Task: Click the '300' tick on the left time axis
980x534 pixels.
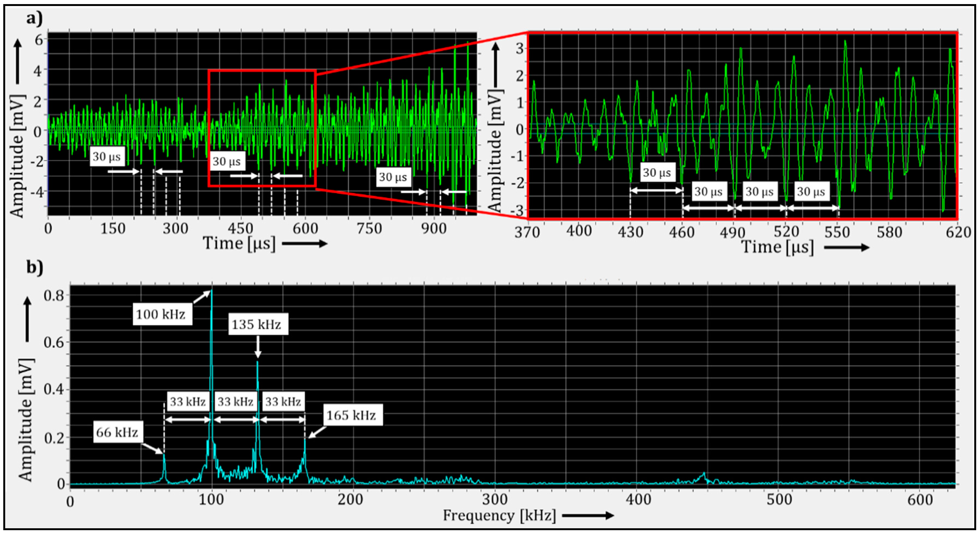Action: point(176,229)
